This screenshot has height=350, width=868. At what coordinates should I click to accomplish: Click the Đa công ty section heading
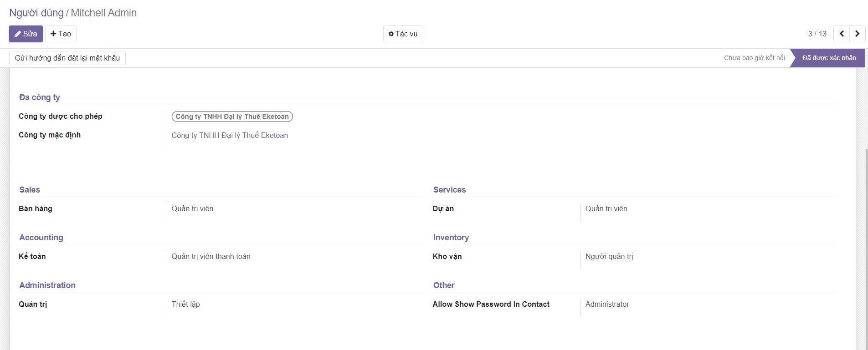click(x=40, y=97)
